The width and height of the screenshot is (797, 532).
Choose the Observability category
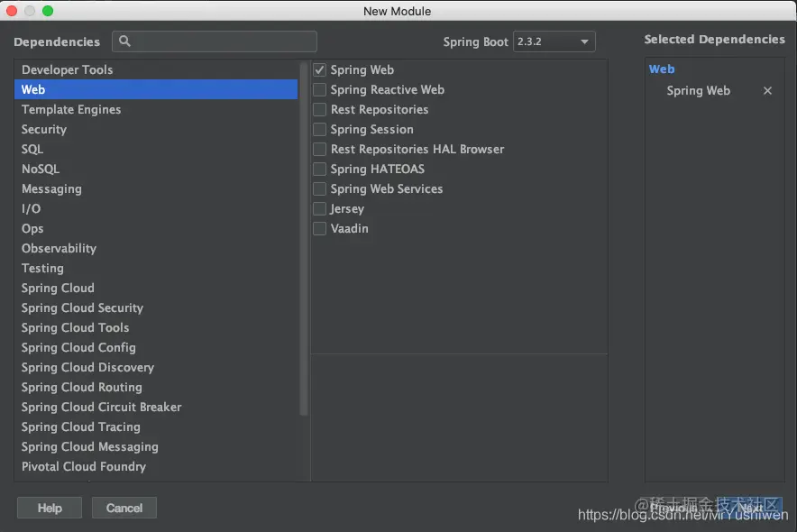156,248
